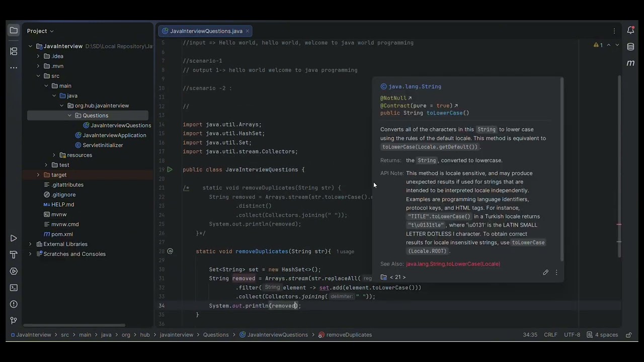Click the Questions breadcrumb
644x362 pixels.
tap(216, 335)
